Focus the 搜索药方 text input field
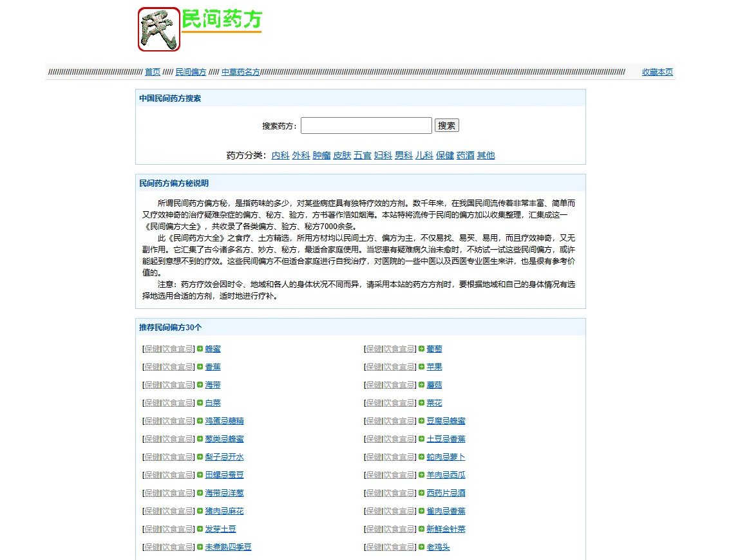 click(366, 126)
